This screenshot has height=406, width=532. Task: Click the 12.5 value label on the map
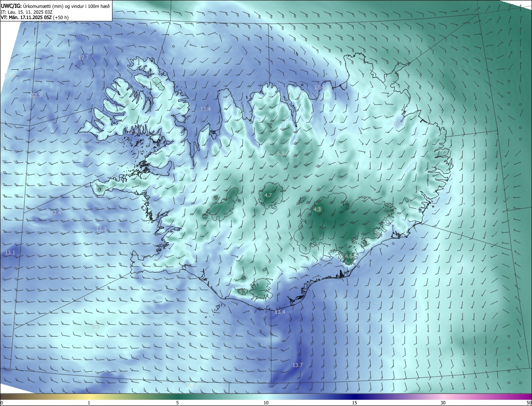tap(37, 95)
